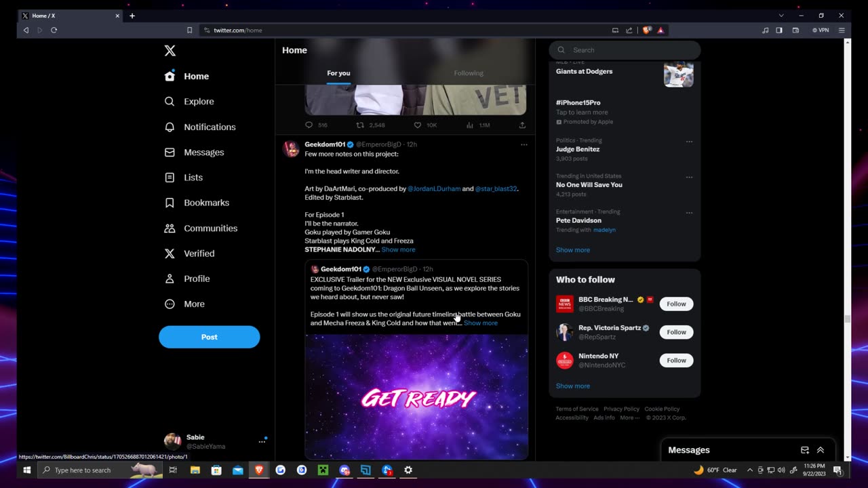
Task: Click the X logo in sidebar
Action: coord(170,51)
